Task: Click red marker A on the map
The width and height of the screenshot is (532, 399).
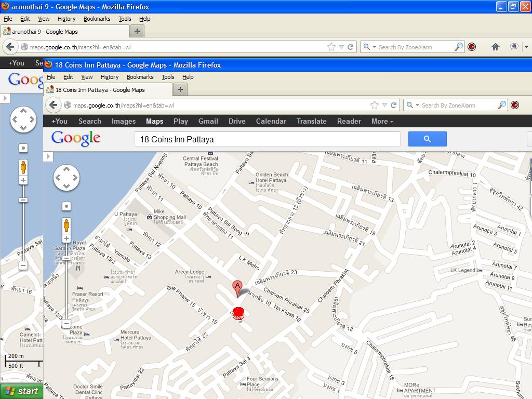Action: click(x=237, y=289)
